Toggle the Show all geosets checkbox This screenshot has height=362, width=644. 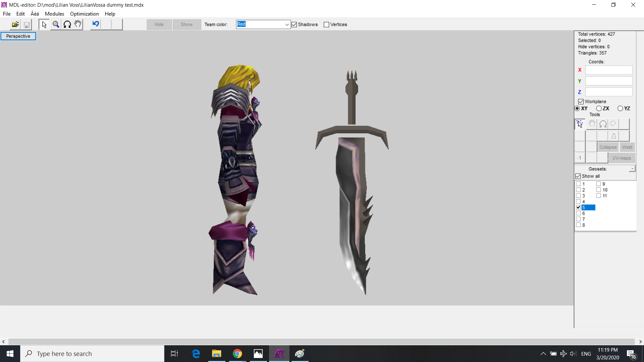(578, 176)
